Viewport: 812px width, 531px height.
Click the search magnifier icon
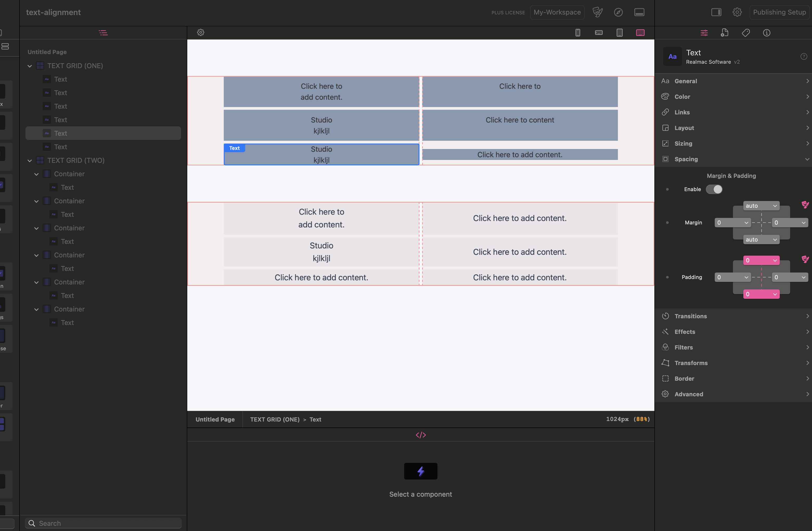tap(32, 523)
